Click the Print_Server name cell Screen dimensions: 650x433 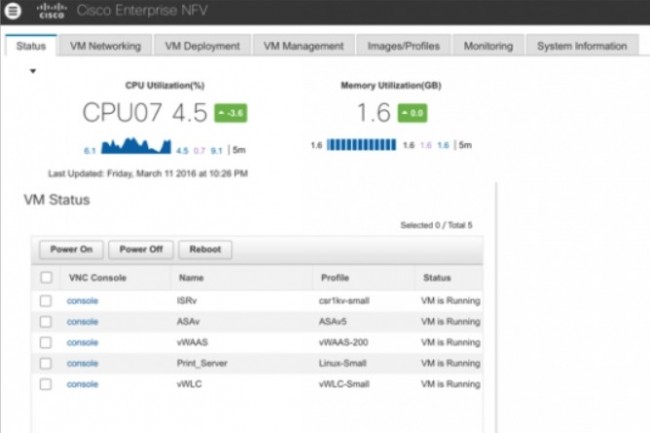[202, 363]
